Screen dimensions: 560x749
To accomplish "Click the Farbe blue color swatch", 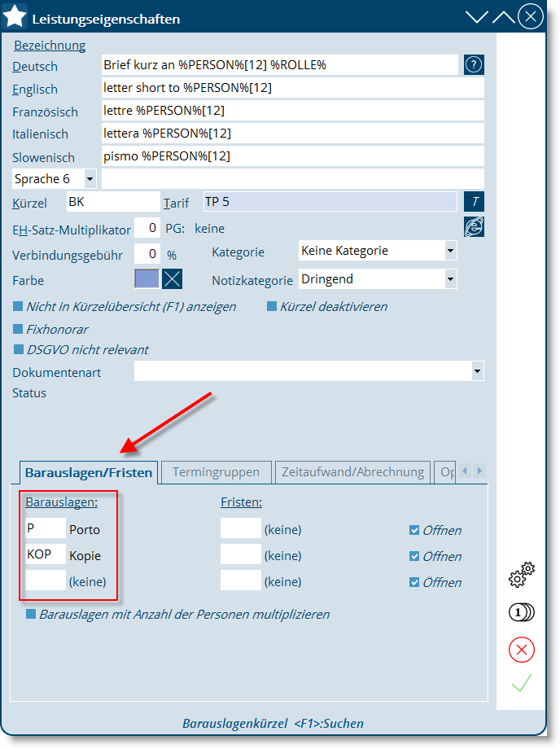I will click(x=147, y=279).
